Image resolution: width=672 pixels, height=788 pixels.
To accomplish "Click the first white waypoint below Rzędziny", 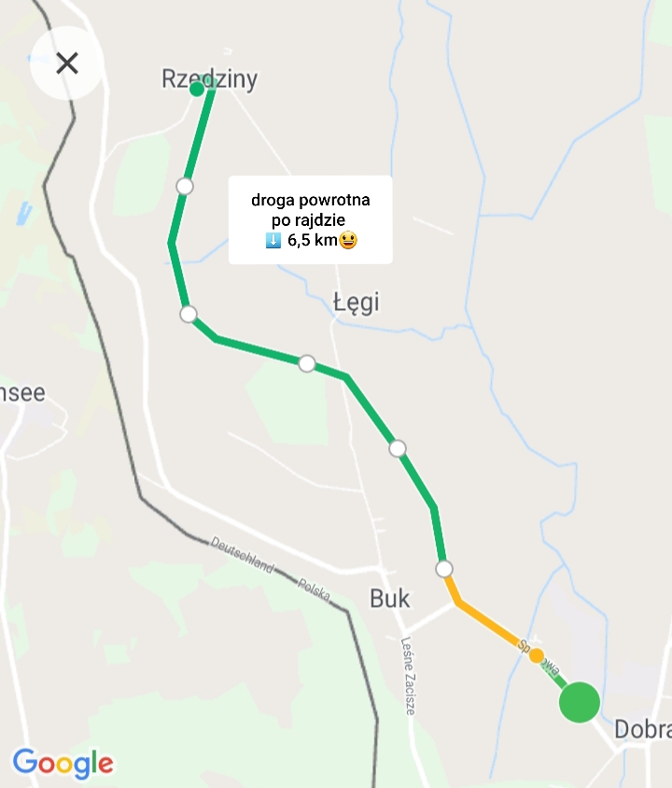I will click(185, 187).
